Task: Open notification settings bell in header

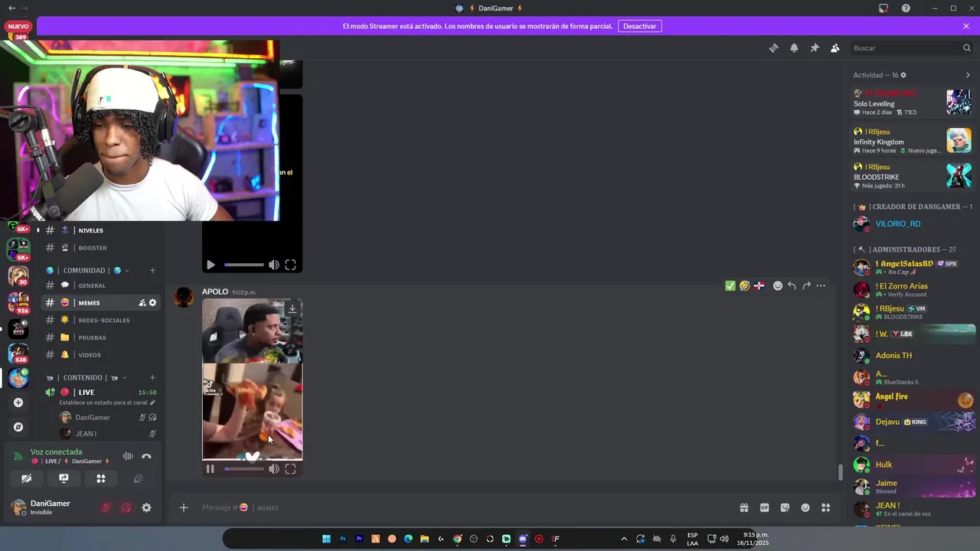Action: pos(794,47)
